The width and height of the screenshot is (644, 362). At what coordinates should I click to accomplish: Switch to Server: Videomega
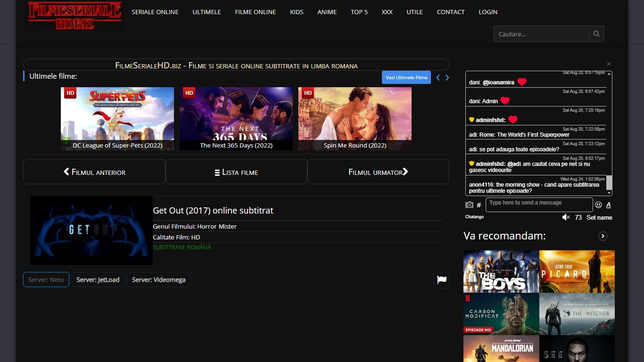tap(159, 280)
